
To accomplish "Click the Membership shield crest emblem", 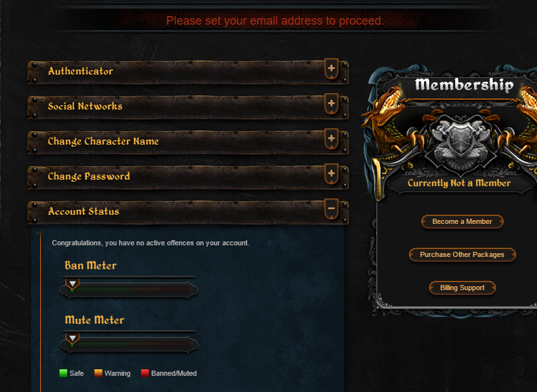I will coord(461,140).
